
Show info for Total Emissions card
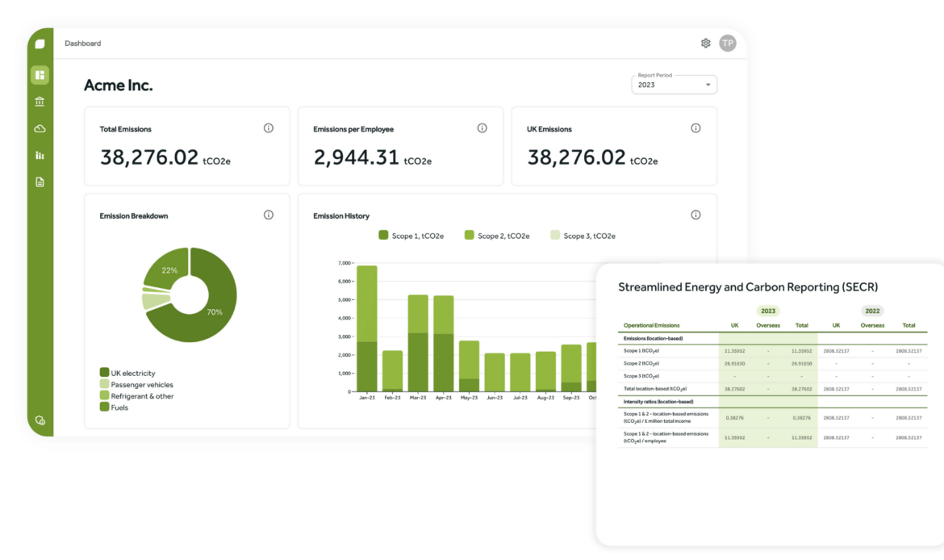tap(269, 128)
